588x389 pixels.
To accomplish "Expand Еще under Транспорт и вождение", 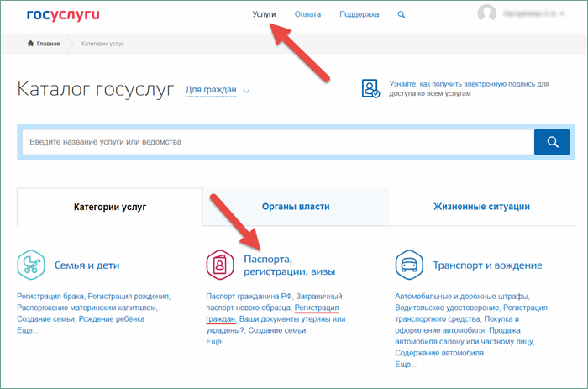I will pos(406,365).
